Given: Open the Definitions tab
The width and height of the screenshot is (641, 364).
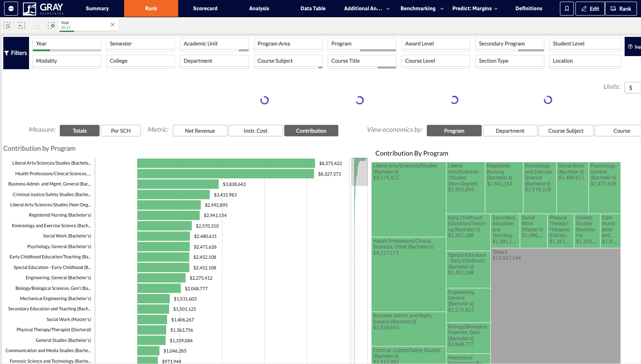Looking at the screenshot, I should point(529,9).
